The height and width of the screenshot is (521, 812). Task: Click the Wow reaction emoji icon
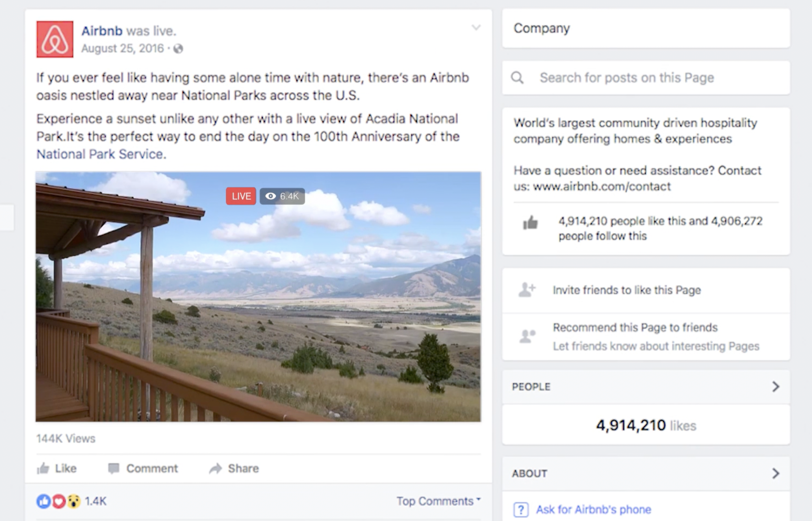tap(73, 501)
